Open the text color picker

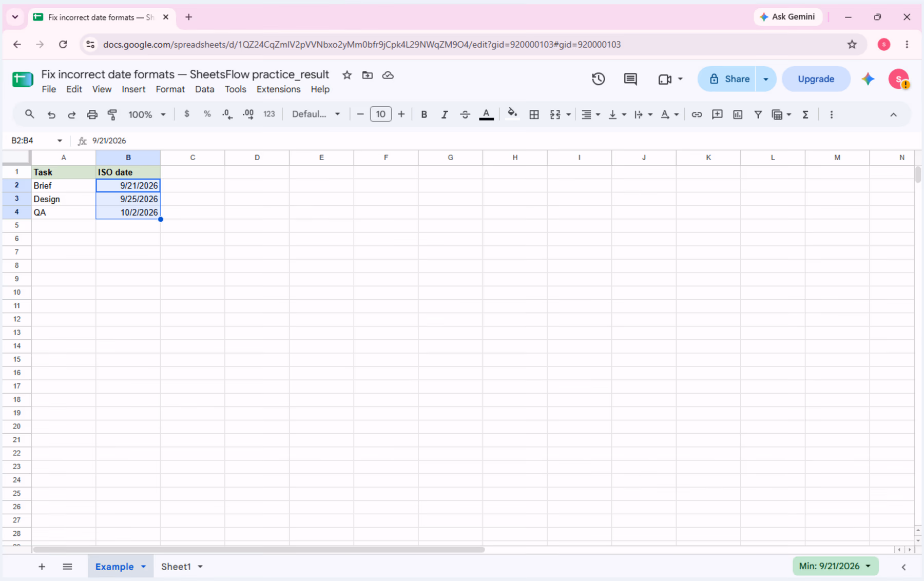[x=486, y=114]
